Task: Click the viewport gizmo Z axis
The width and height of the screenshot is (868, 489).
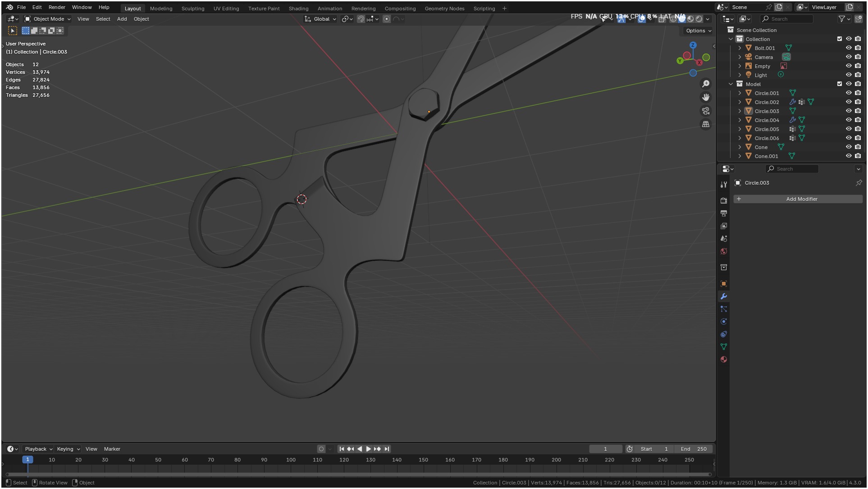Action: (693, 45)
